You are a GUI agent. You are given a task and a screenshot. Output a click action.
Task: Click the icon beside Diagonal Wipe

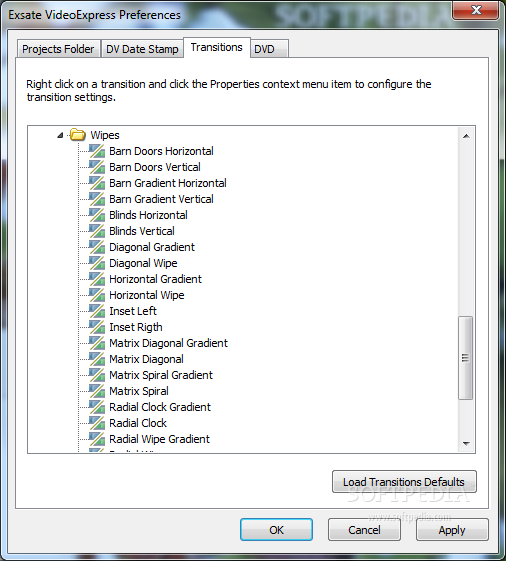97,263
